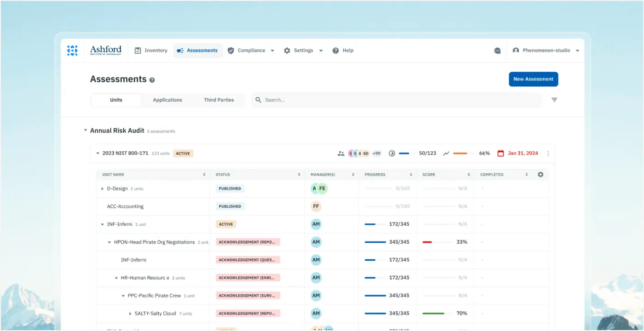Image resolution: width=644 pixels, height=331 pixels.
Task: Click into the Search input field
Action: 396,100
